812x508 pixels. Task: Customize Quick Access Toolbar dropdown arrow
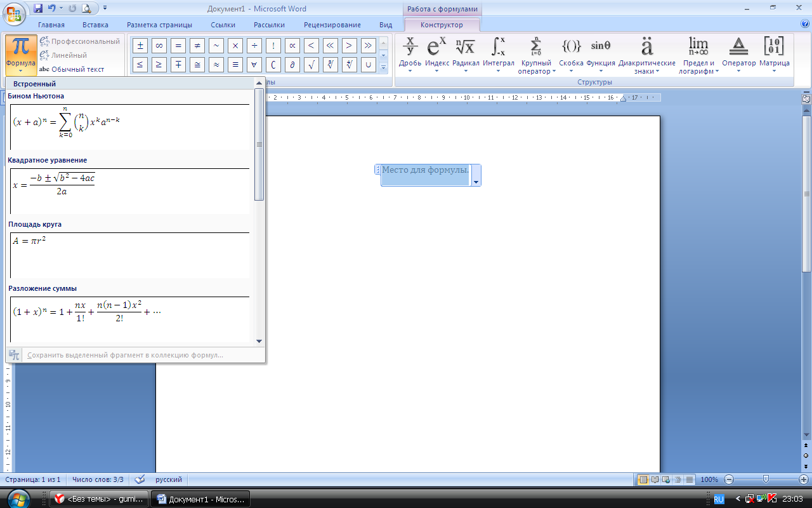point(105,8)
